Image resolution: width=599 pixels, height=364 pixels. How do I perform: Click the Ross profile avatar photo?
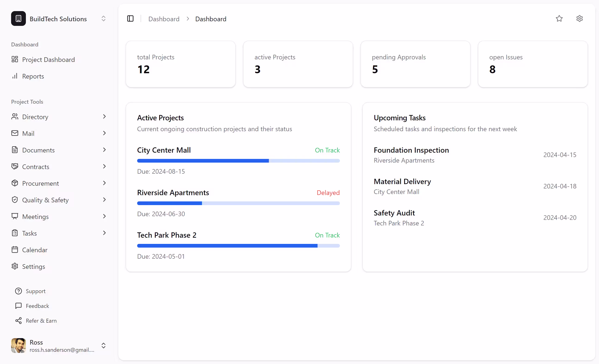pos(18,346)
